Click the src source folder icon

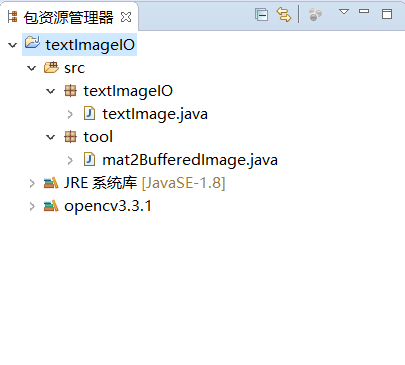(51, 67)
